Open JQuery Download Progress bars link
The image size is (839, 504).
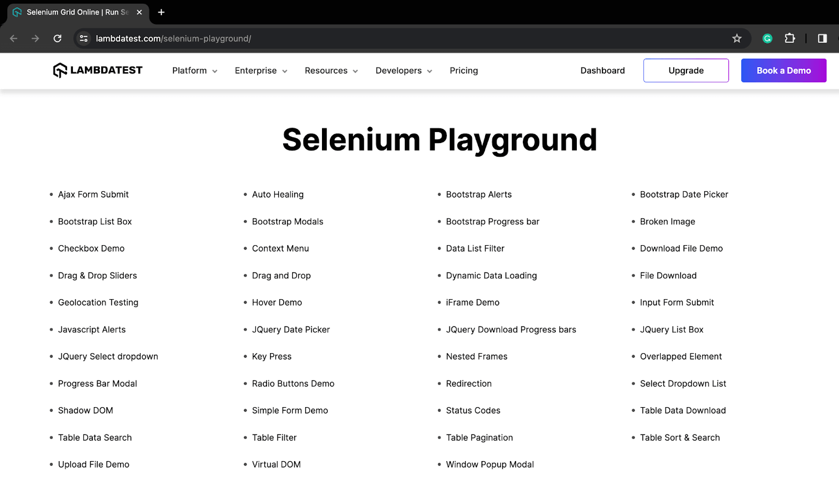(511, 330)
